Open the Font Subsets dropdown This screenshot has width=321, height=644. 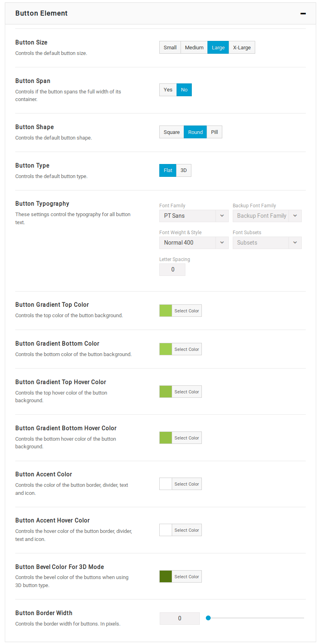coord(267,243)
